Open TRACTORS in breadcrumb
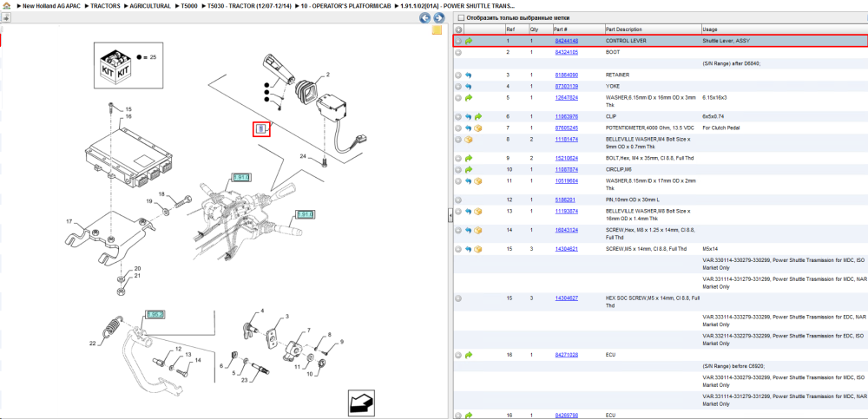The image size is (868, 419). pyautogui.click(x=105, y=5)
